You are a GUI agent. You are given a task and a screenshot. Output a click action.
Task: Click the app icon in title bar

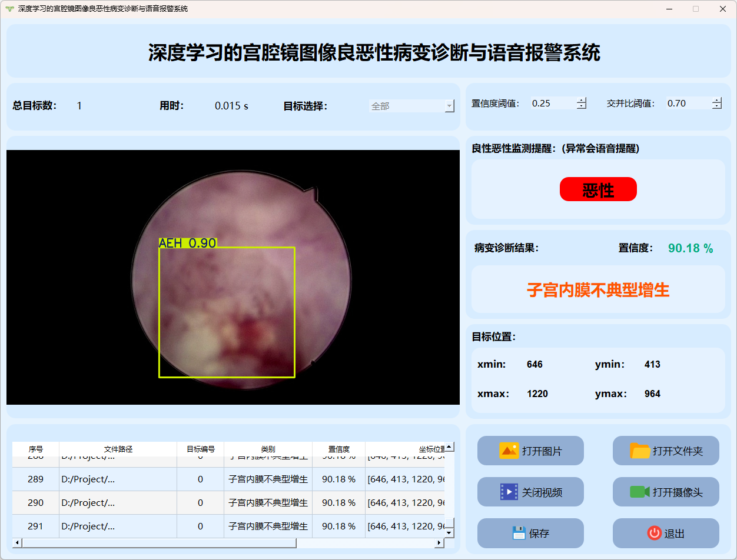(x=9, y=9)
